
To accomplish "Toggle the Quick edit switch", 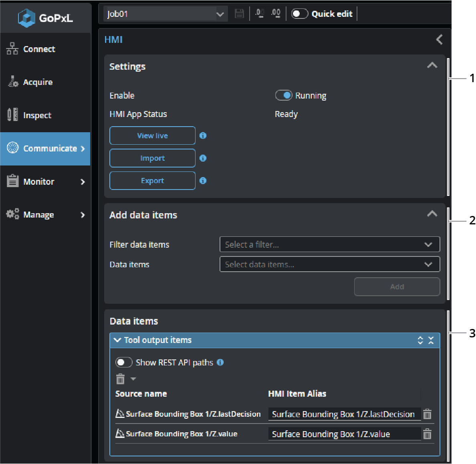I will (299, 14).
